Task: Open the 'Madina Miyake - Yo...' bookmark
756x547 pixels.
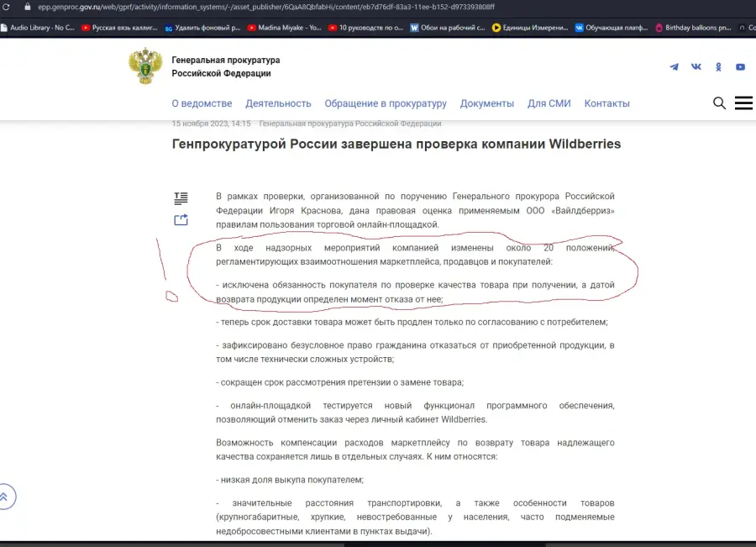Action: (285, 28)
